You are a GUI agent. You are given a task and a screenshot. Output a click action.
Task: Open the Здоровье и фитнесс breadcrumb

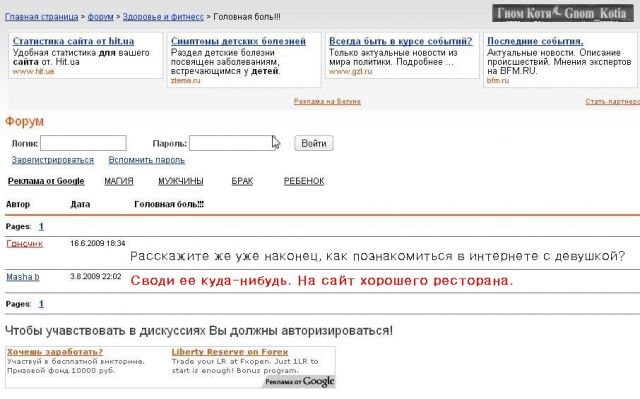coord(163,17)
